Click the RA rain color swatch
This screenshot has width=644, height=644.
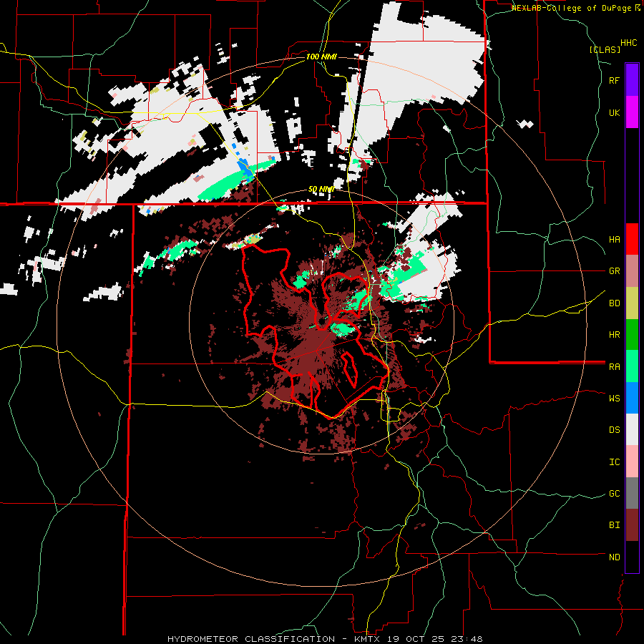(632, 366)
